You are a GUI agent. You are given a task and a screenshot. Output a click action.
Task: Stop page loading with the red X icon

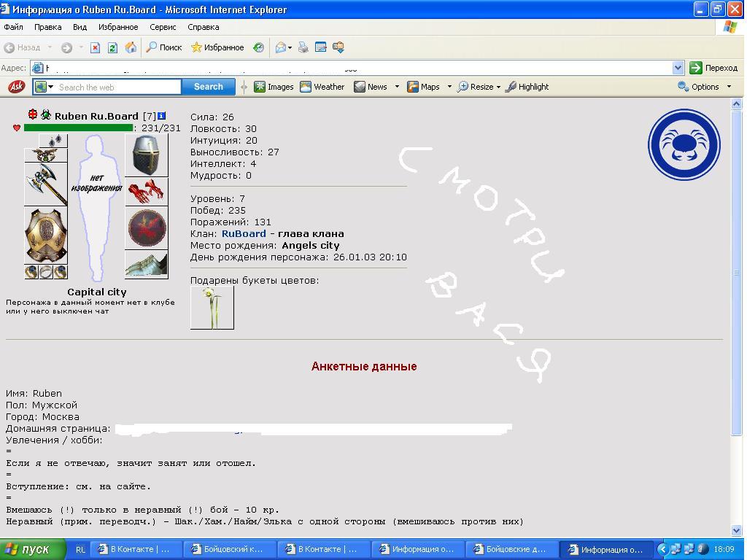click(96, 47)
